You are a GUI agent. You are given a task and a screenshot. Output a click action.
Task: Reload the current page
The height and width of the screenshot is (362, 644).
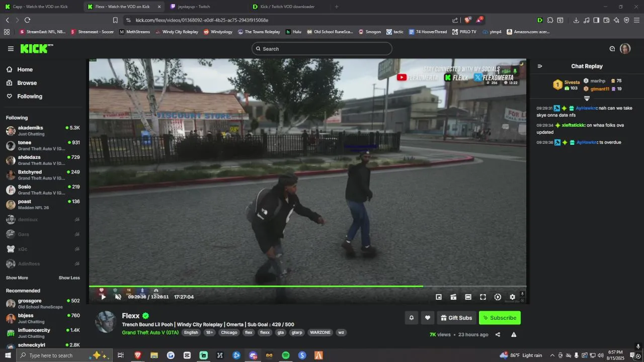click(x=27, y=20)
